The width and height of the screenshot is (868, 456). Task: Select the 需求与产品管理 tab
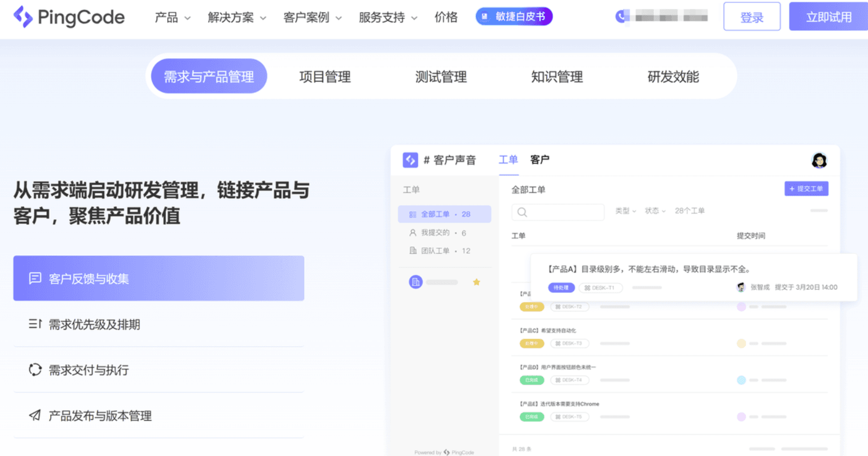tap(209, 76)
